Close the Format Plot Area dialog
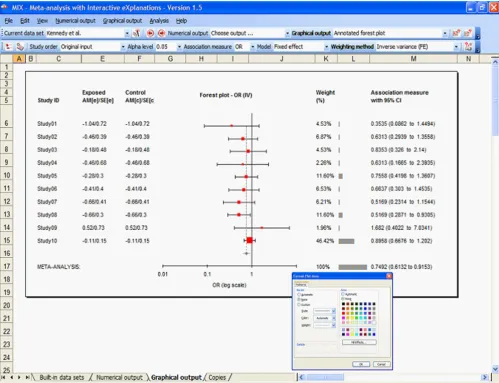Screen dimensions: 499x383 (389, 276)
